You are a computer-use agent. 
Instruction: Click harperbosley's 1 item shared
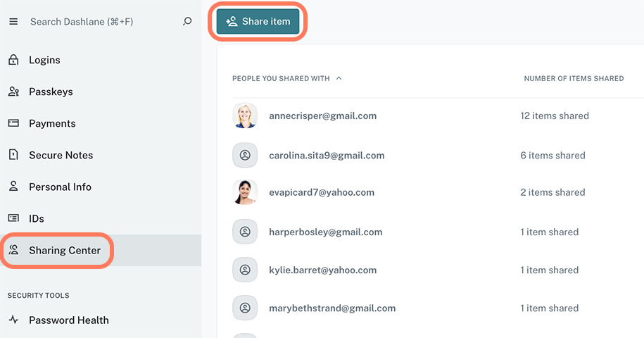tap(550, 232)
